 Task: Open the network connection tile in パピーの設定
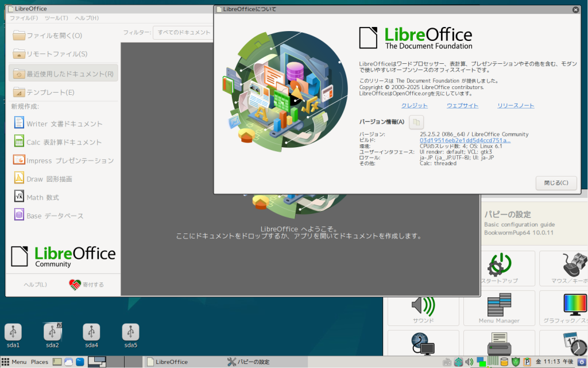coord(423,343)
